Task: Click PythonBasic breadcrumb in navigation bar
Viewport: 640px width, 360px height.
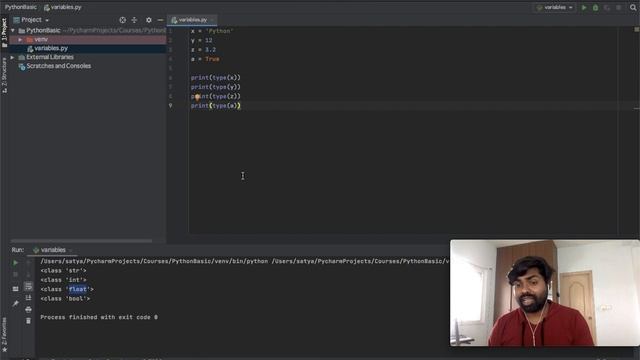Action: 20,7
